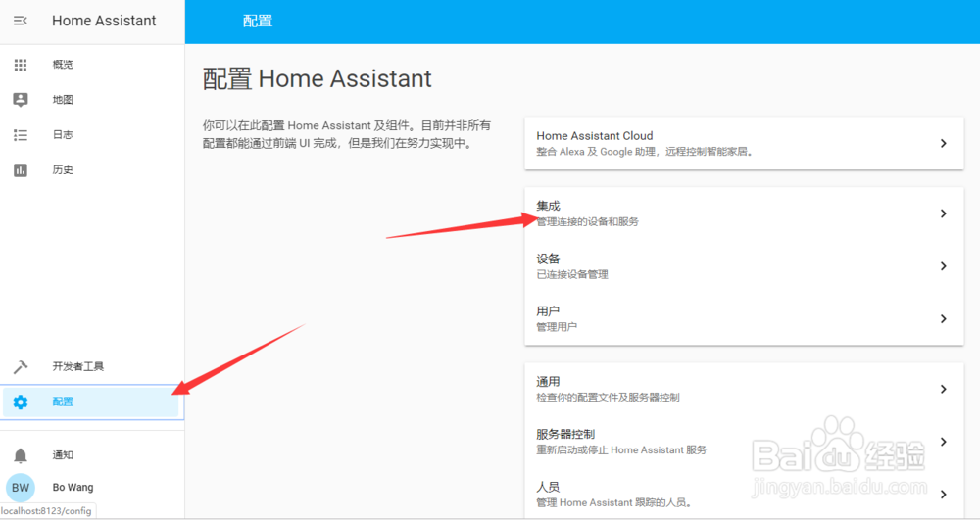Click the 配置 Home Assistant page heading

(317, 79)
